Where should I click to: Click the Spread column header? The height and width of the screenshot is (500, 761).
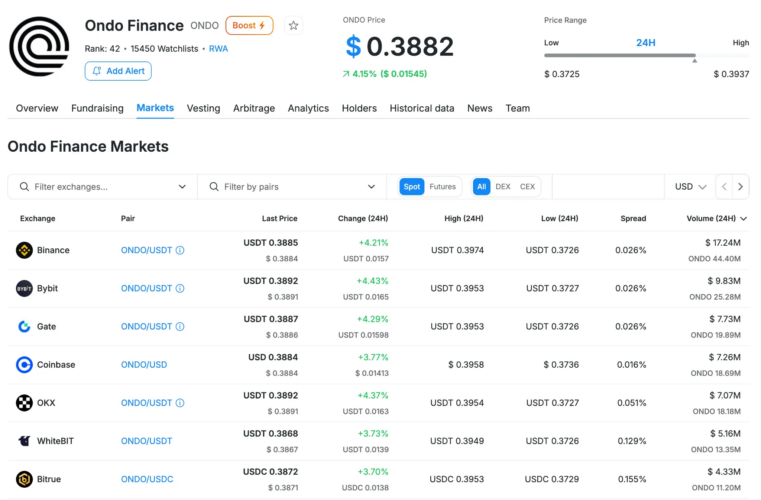tap(633, 218)
